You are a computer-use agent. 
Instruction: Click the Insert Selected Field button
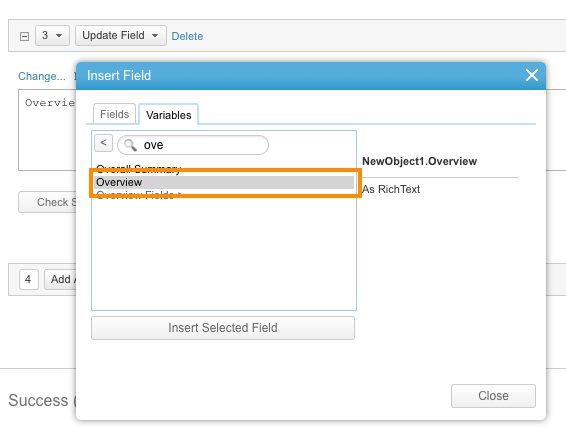pos(223,328)
